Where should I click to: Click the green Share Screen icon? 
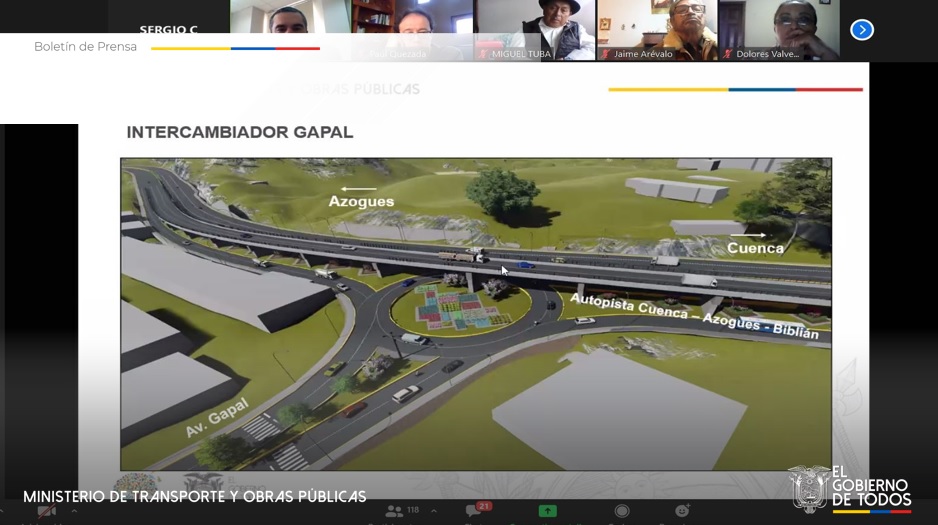pos(547,511)
